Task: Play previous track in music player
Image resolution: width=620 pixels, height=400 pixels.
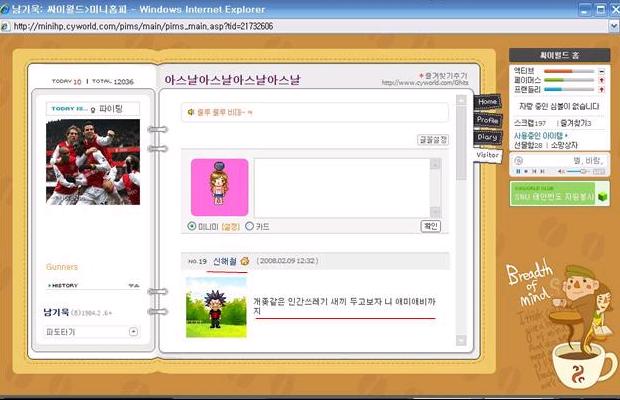Action: 534,171
